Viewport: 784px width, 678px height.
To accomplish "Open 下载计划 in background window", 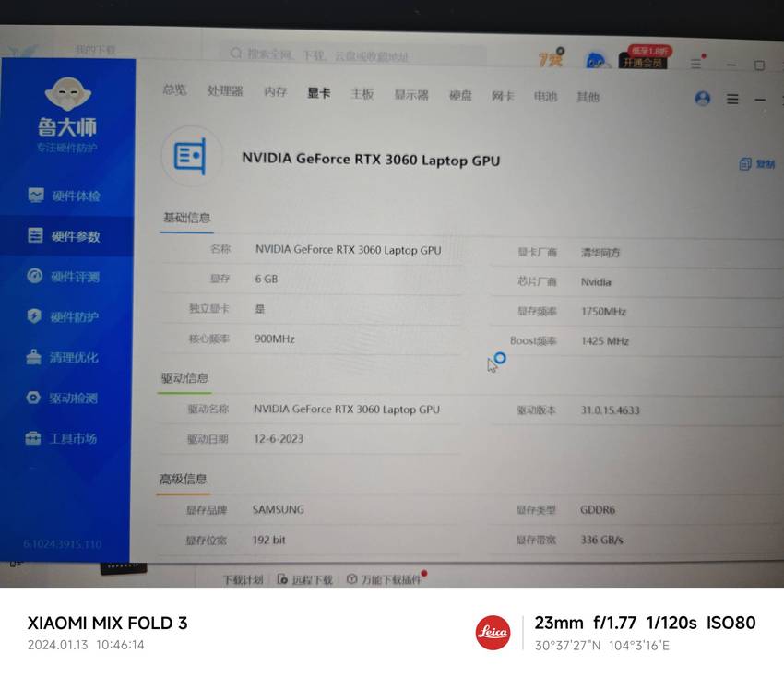I will point(243,580).
